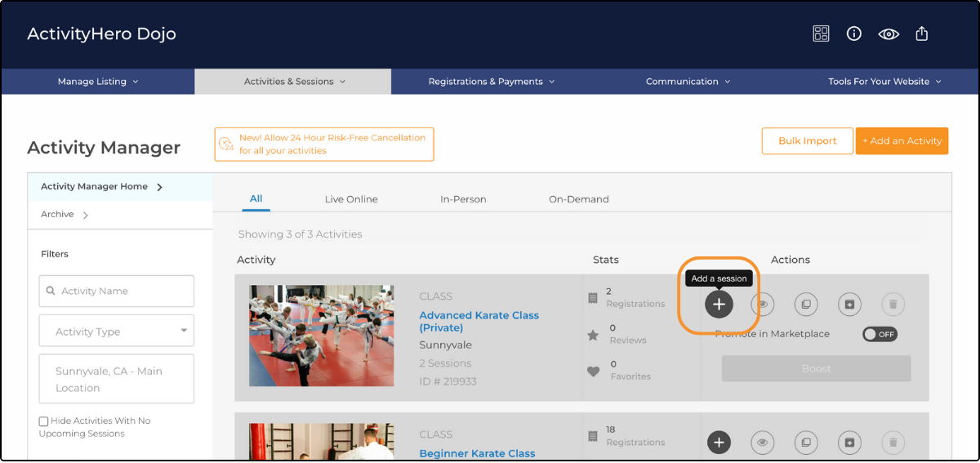Click the favorites heart icon
Image resolution: width=980 pixels, height=463 pixels.
click(x=594, y=372)
